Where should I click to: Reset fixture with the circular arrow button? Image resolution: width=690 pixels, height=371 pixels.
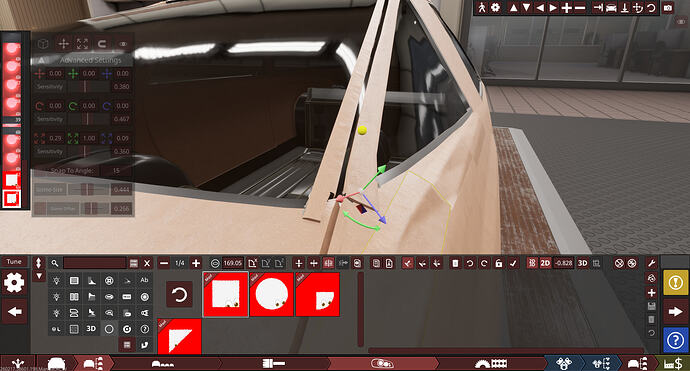pyautogui.click(x=179, y=294)
